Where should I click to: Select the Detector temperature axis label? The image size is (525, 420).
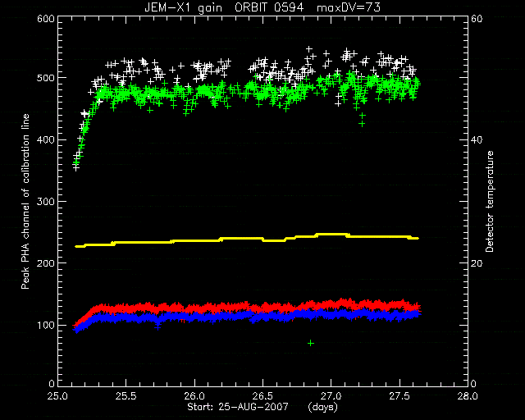pos(490,201)
